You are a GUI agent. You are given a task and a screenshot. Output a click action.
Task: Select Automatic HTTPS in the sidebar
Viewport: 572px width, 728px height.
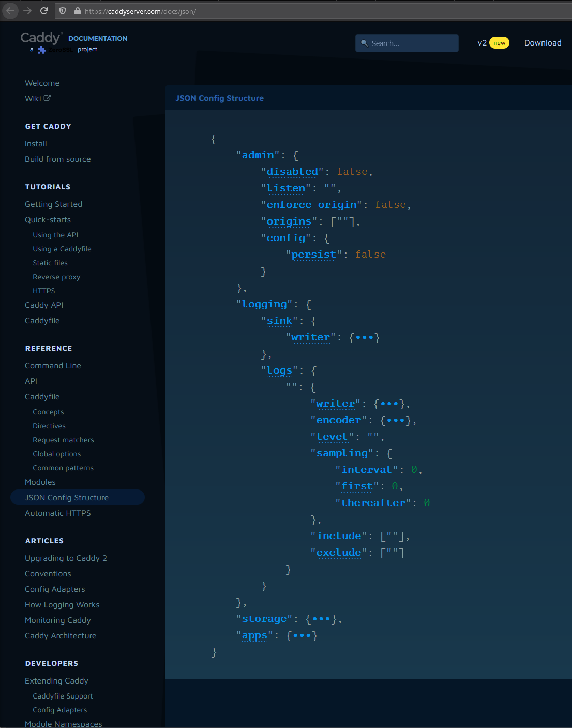[57, 513]
